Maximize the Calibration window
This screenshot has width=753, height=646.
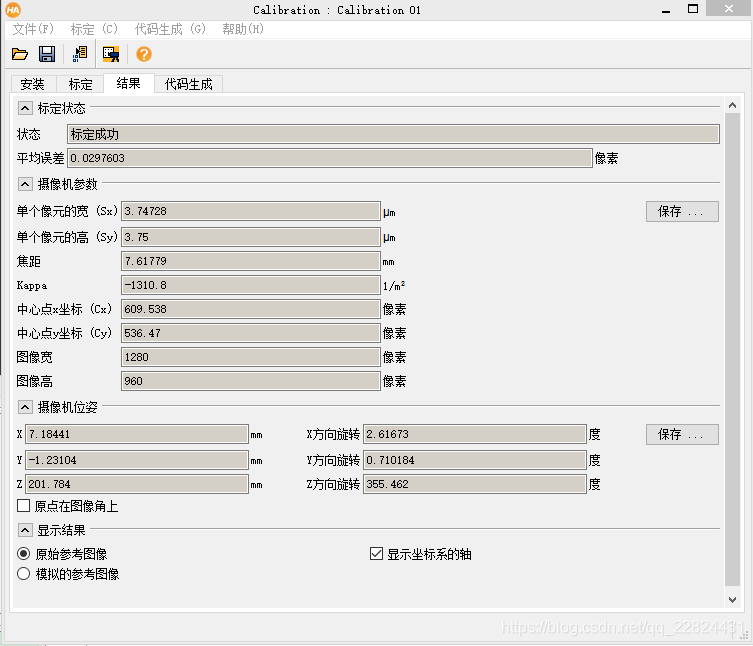pos(692,9)
